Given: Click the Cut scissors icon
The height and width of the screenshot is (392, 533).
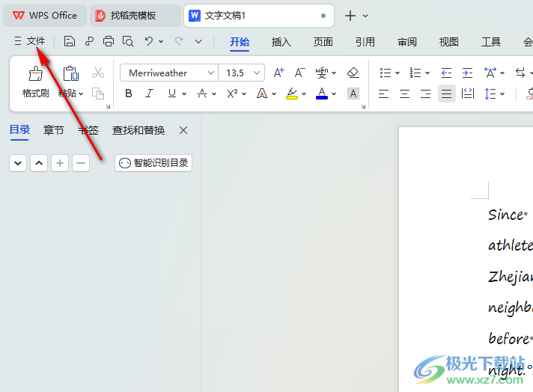Looking at the screenshot, I should tap(98, 73).
